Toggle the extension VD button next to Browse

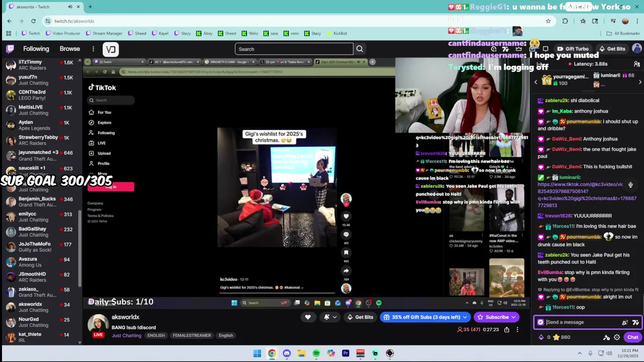[x=111, y=49]
